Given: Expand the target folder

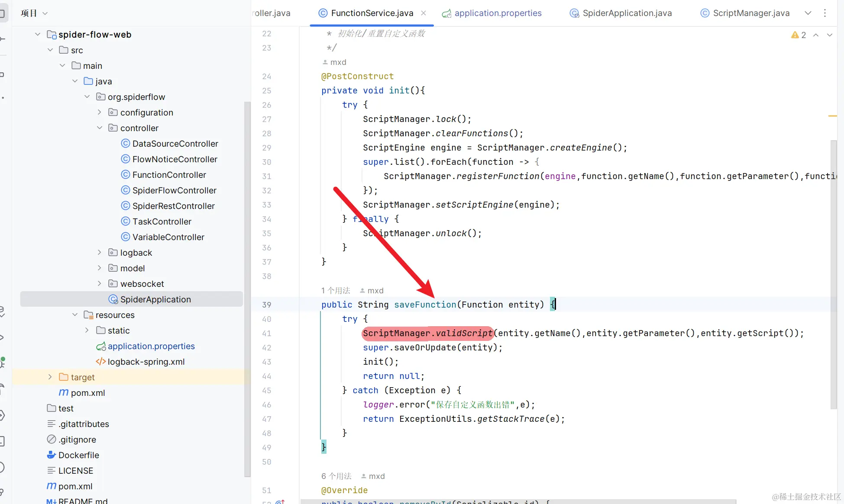Looking at the screenshot, I should 50,377.
